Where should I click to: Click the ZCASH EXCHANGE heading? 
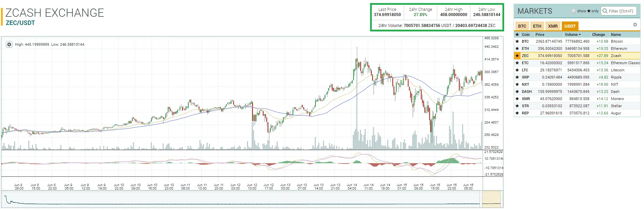[55, 13]
